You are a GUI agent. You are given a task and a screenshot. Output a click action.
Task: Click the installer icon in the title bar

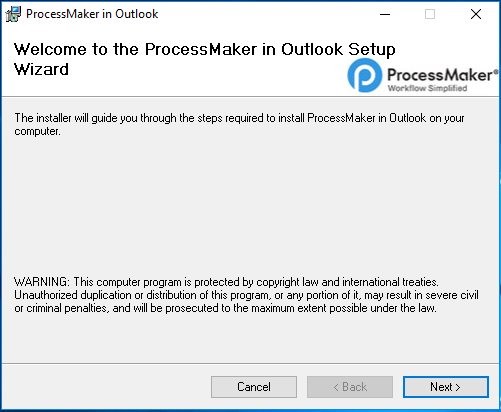tap(13, 14)
